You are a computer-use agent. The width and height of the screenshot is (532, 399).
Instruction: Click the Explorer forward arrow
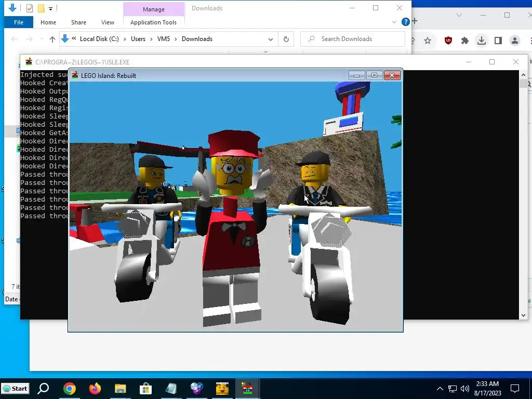[x=30, y=39]
